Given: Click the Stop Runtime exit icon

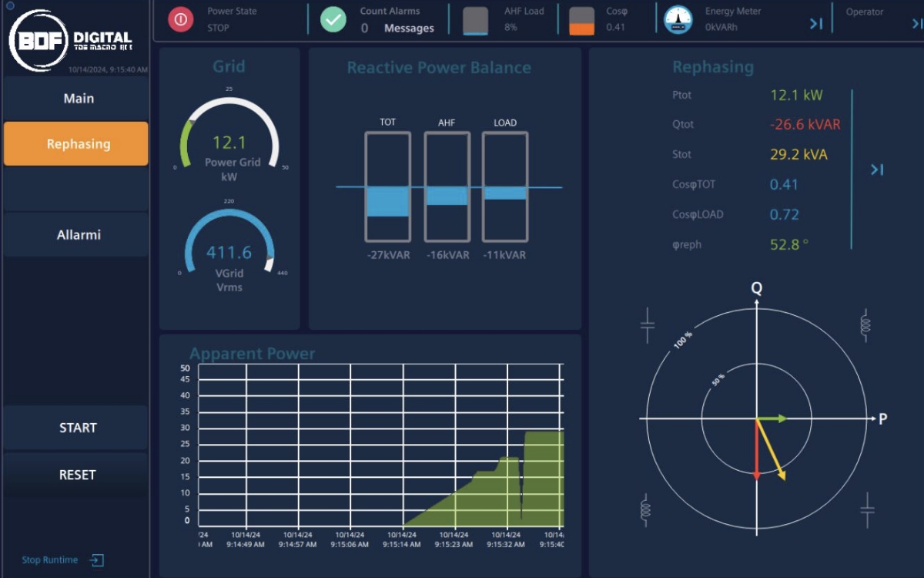Looking at the screenshot, I should pos(96,560).
